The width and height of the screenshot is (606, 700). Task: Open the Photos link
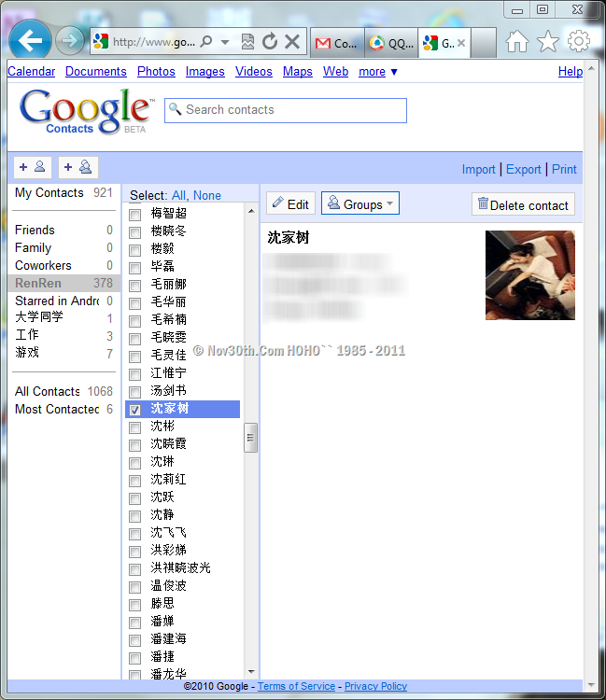156,72
